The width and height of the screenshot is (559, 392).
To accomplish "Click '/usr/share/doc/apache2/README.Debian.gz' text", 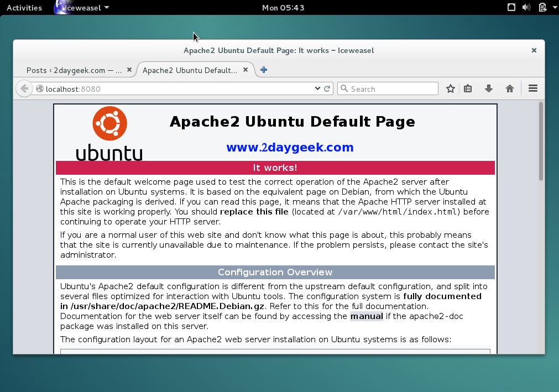I will (x=167, y=306).
